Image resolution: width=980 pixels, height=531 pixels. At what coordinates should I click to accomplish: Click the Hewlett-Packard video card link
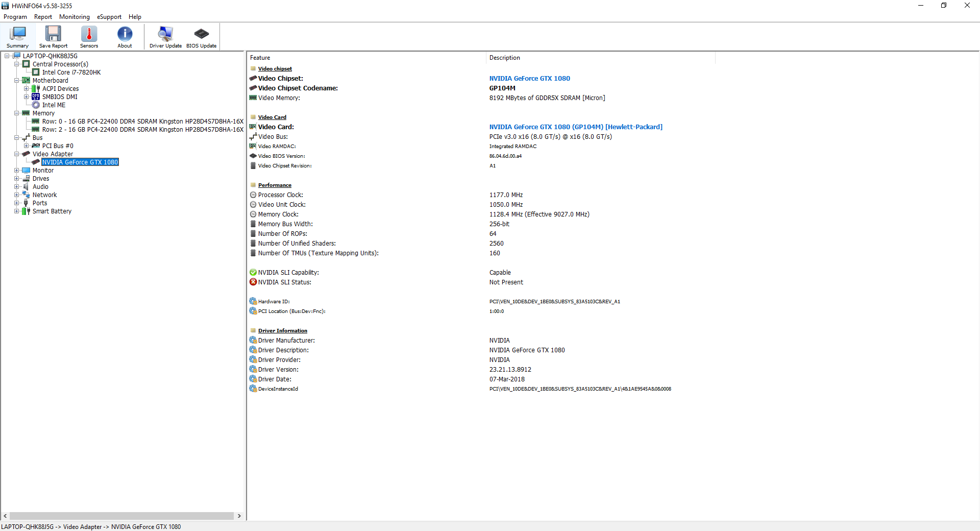(x=576, y=127)
